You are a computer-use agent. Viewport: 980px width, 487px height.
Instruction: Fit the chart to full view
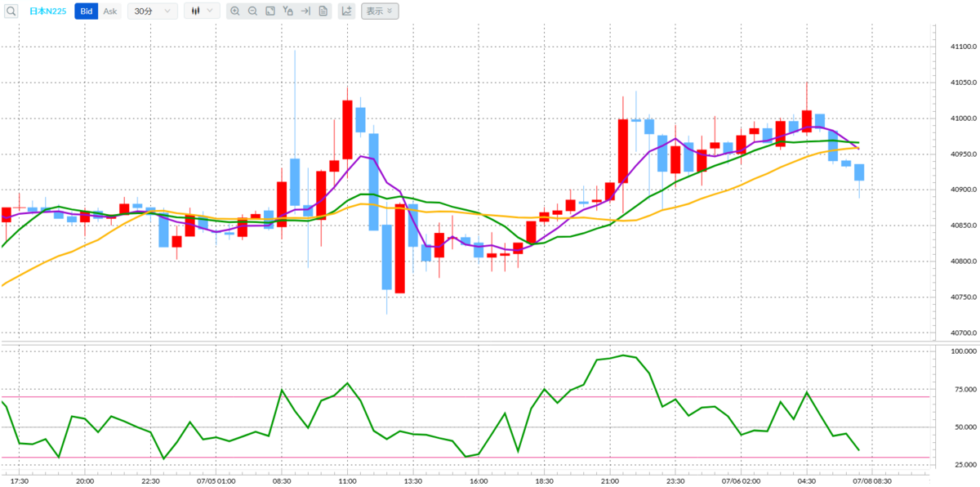click(270, 11)
